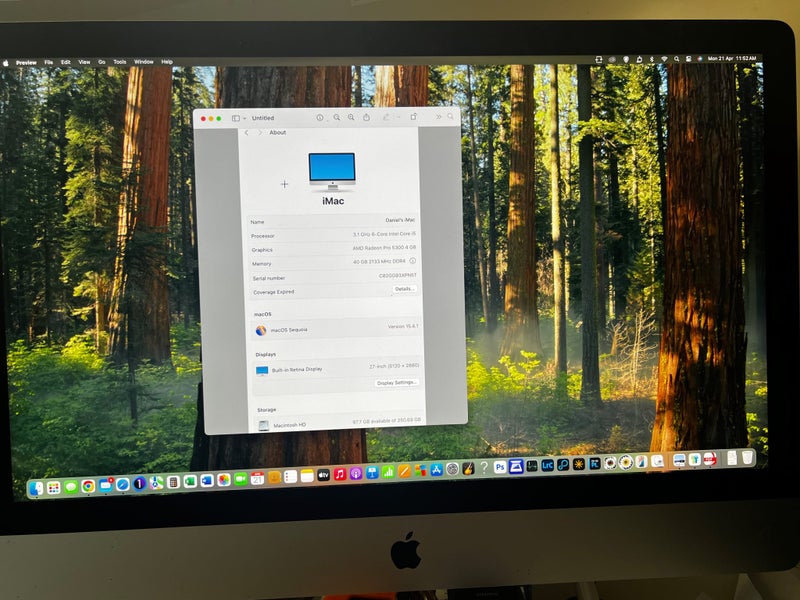Launch Google Chrome from the Dock
The height and width of the screenshot is (600, 800).
click(x=88, y=486)
